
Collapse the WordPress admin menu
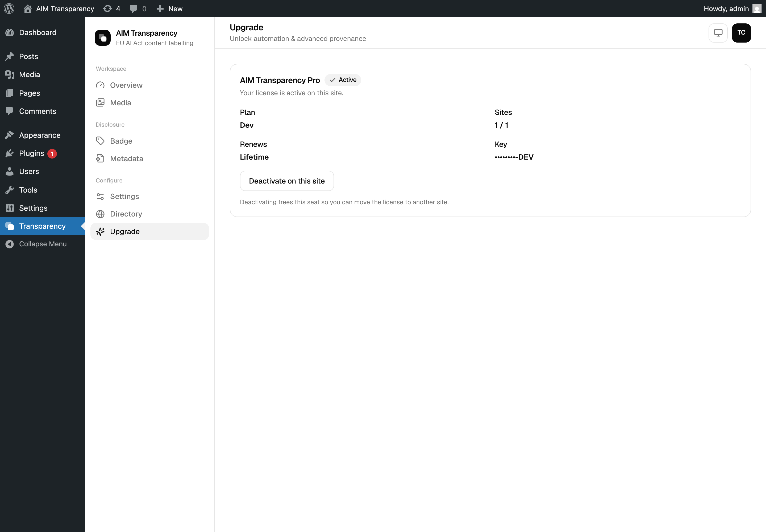point(43,244)
